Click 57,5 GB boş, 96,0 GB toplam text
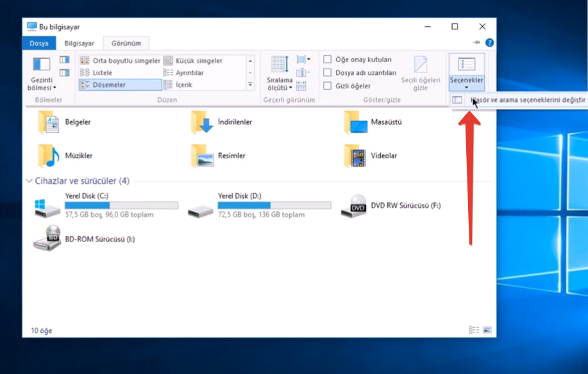The width and height of the screenshot is (588, 374). tap(109, 215)
